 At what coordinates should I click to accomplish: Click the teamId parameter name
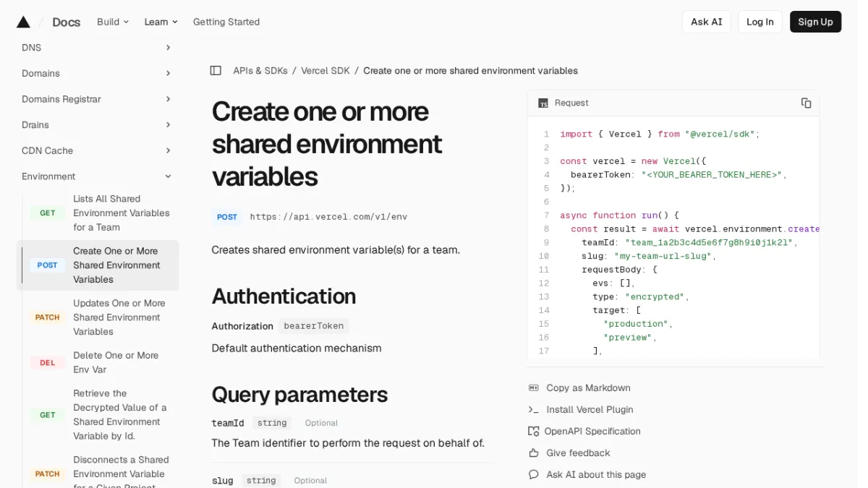point(228,423)
